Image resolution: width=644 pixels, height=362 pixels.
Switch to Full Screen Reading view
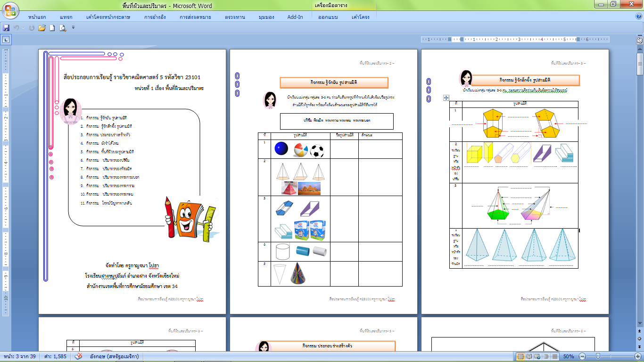(529, 356)
